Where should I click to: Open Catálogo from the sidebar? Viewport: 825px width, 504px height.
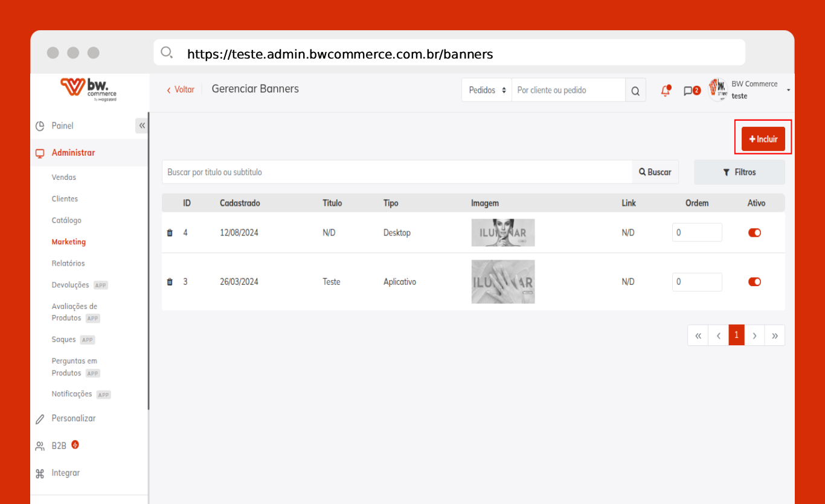point(66,220)
